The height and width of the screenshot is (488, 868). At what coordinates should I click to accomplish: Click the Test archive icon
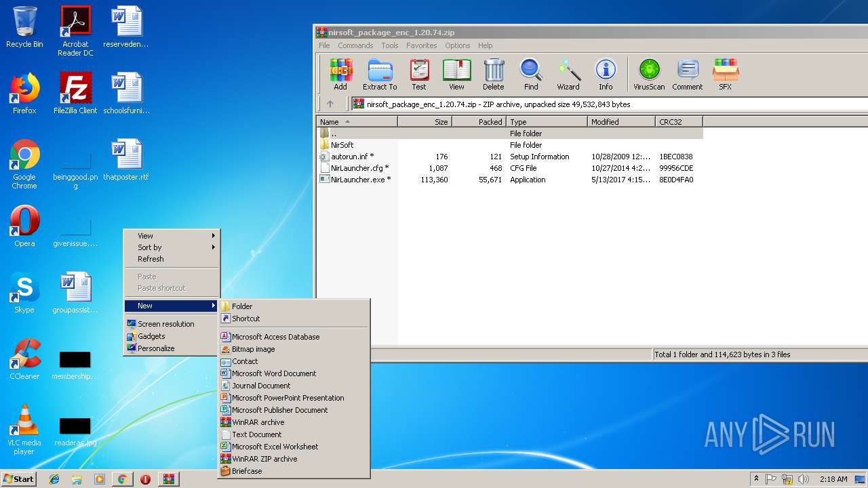(x=419, y=75)
